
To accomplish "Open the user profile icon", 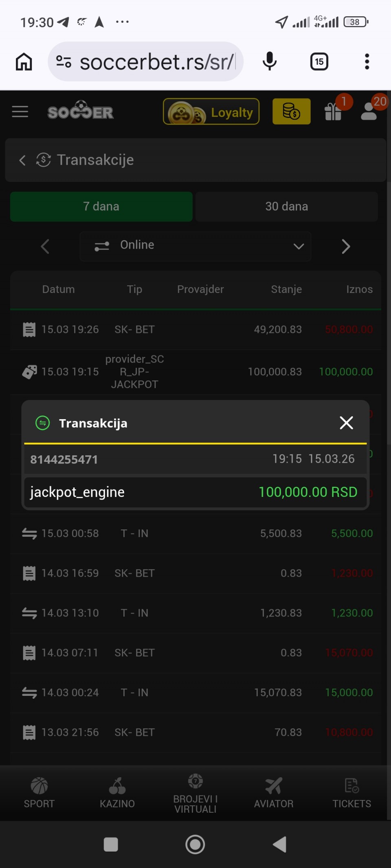I will (x=369, y=112).
